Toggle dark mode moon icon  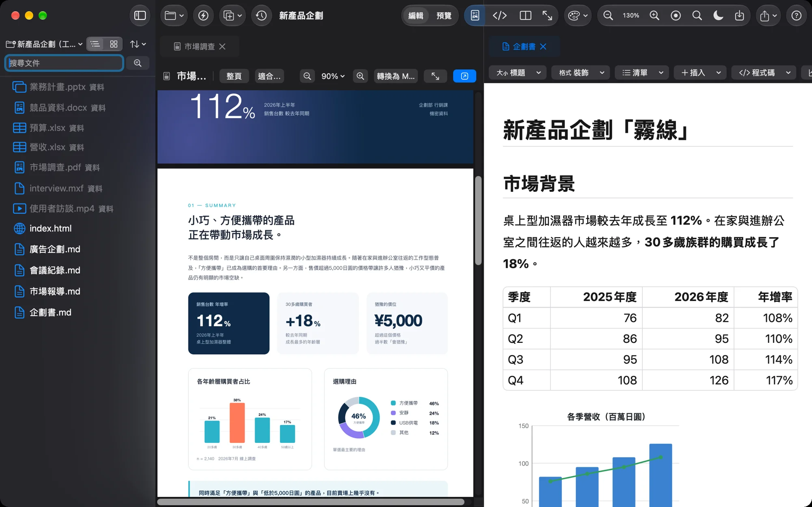point(718,15)
